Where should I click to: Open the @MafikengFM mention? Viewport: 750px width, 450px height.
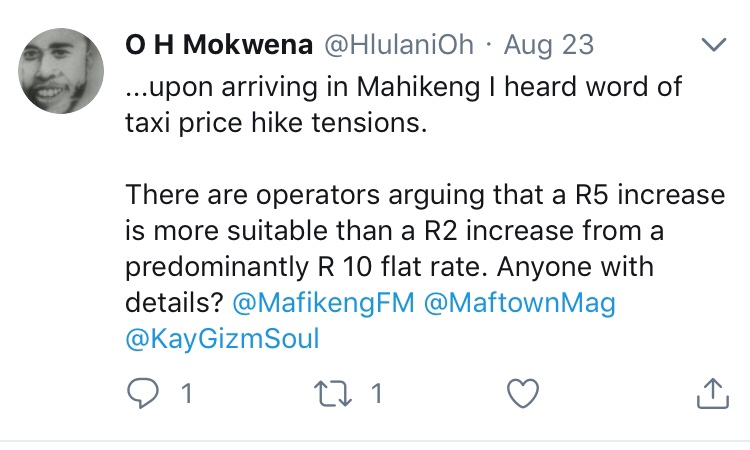323,301
